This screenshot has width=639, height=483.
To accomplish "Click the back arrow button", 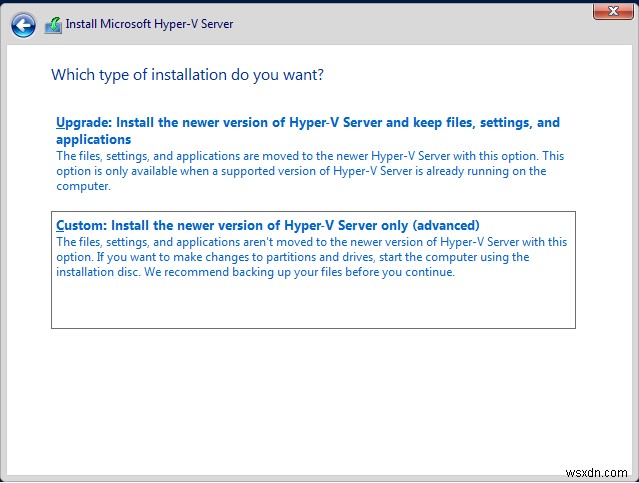I will click(23, 24).
